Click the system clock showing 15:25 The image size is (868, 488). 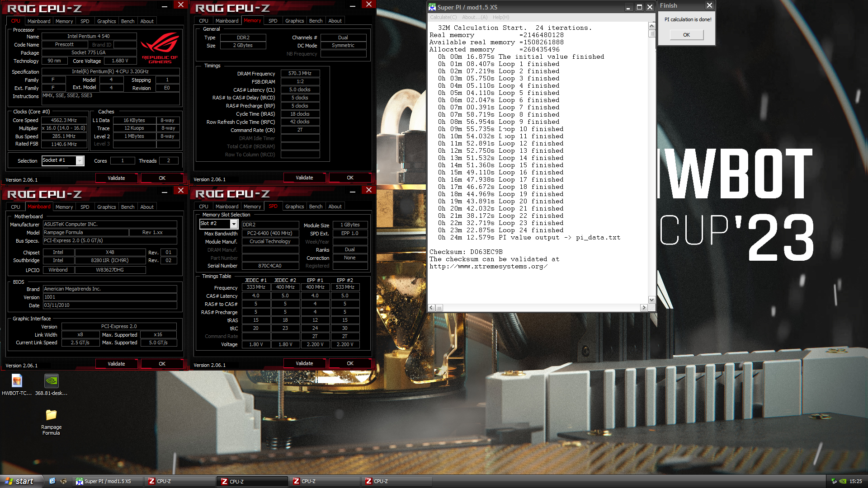[x=855, y=481]
